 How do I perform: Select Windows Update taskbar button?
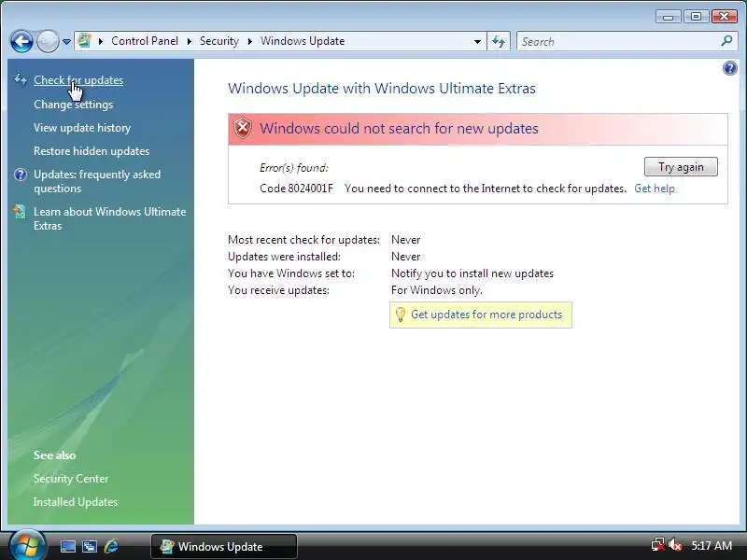click(x=224, y=546)
